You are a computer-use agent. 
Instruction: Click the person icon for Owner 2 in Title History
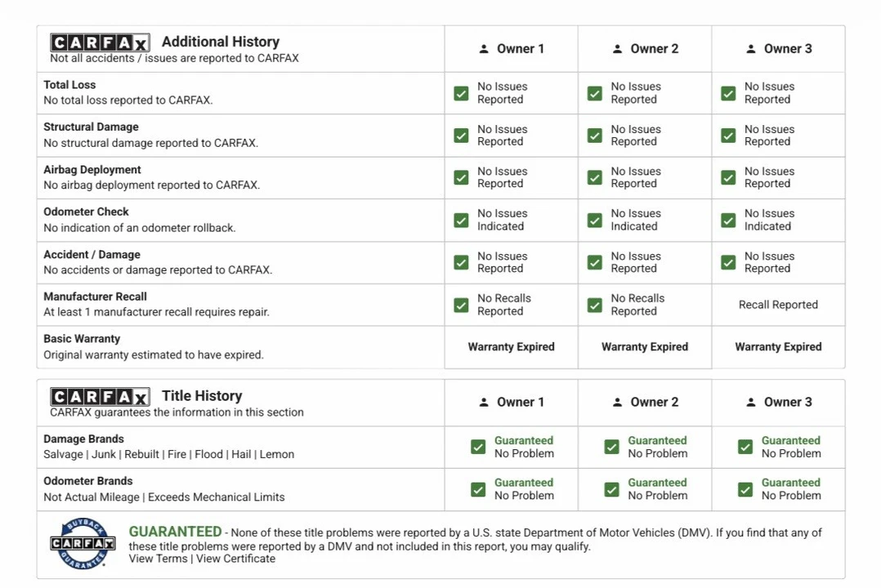[618, 402]
